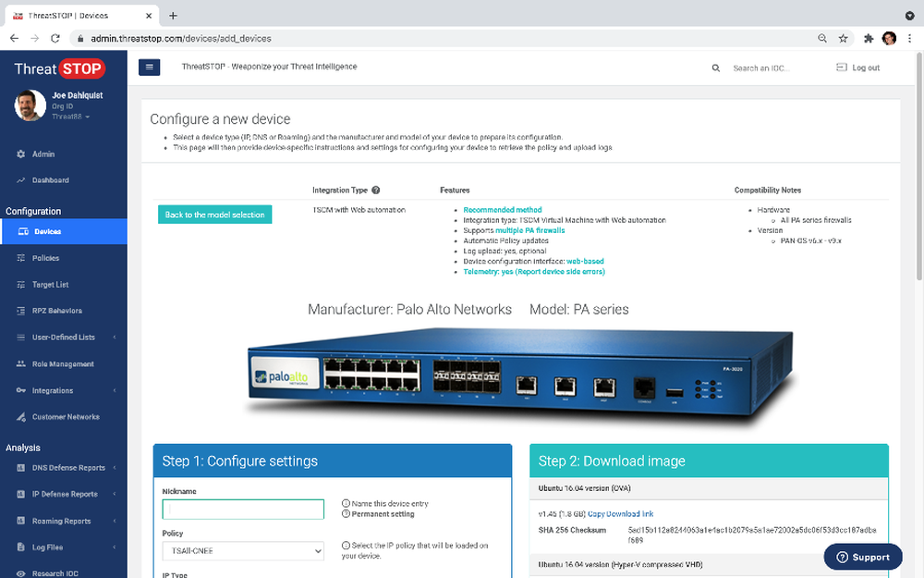Focus the Nickname input field
This screenshot has height=578, width=924.
[x=243, y=510]
